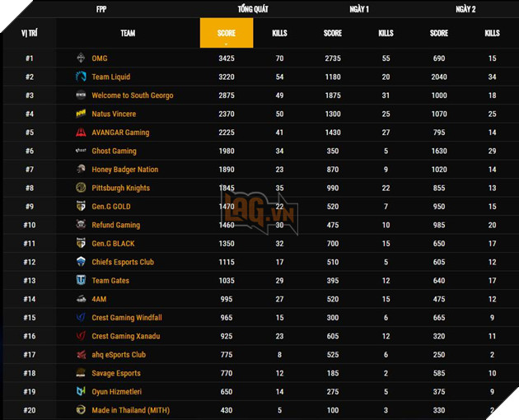
Task: Sort by Ngày 2 SCORE column header
Action: point(439,33)
